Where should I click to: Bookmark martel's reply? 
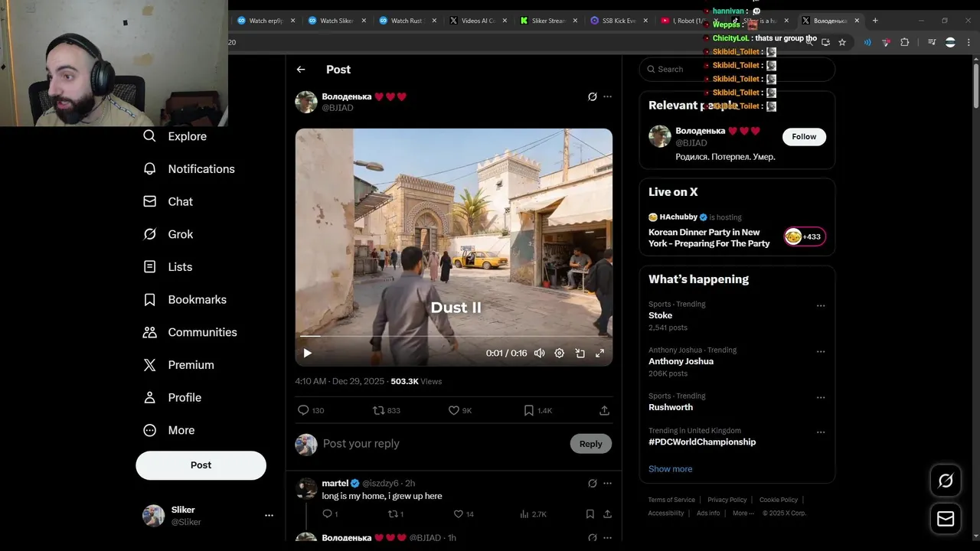[590, 514]
